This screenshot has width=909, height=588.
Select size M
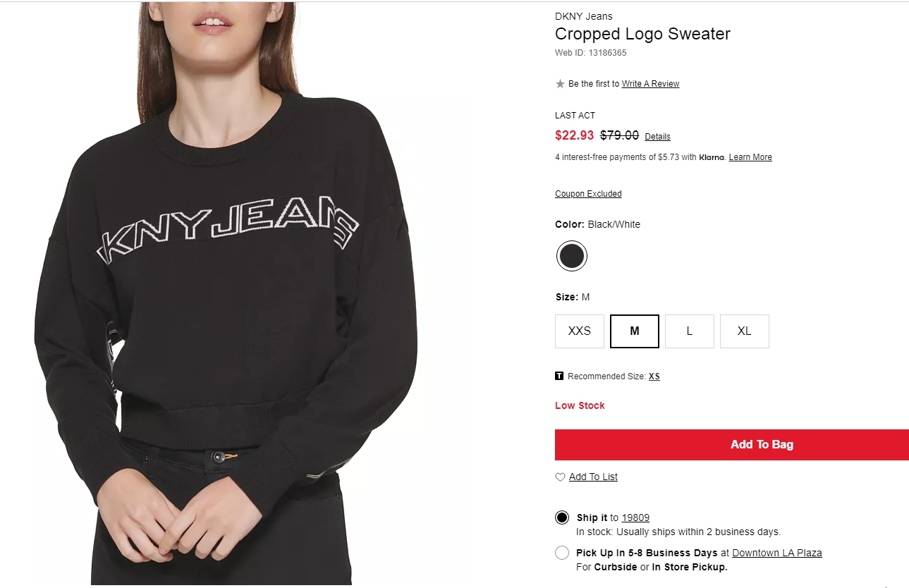(x=635, y=331)
